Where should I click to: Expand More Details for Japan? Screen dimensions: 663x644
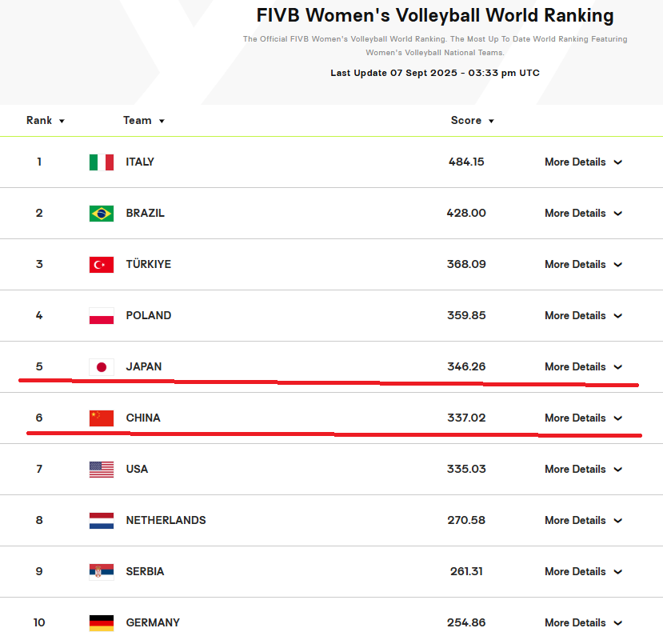[x=584, y=366]
